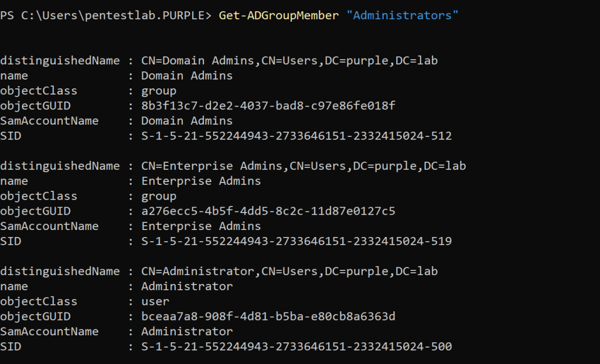
Task: Click the Administrator SamAccountName value
Action: (187, 331)
